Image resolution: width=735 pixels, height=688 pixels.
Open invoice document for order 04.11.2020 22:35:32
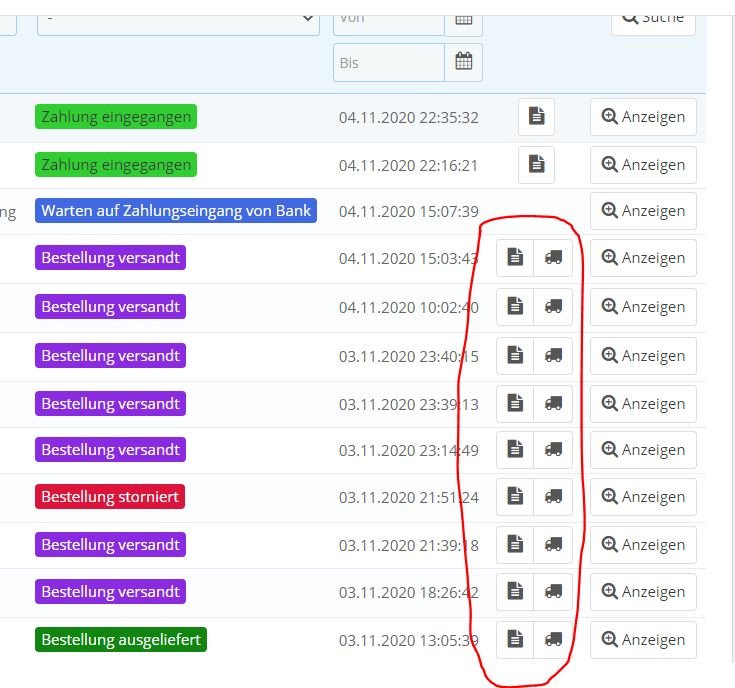536,117
